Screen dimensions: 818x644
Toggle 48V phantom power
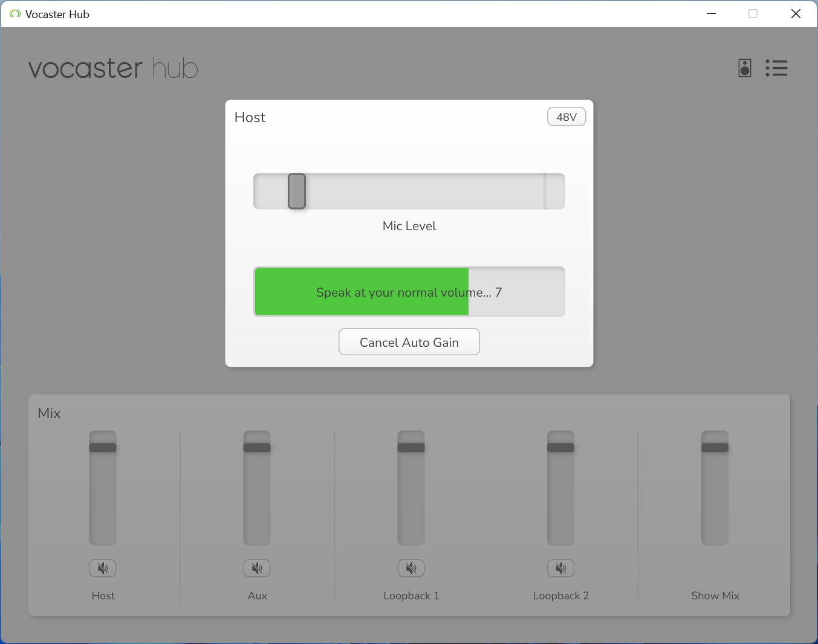tap(566, 117)
